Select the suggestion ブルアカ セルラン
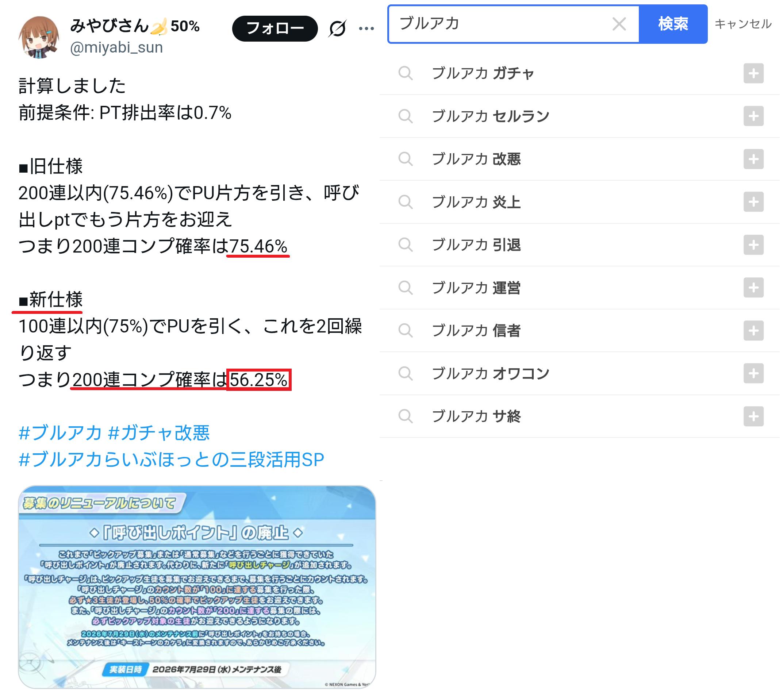The width and height of the screenshot is (783, 700). 579,116
